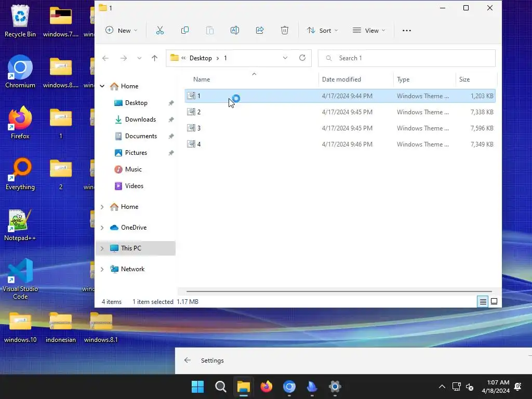Open the View dropdown menu
Viewport: 532px width, 399px height.
pos(369,31)
